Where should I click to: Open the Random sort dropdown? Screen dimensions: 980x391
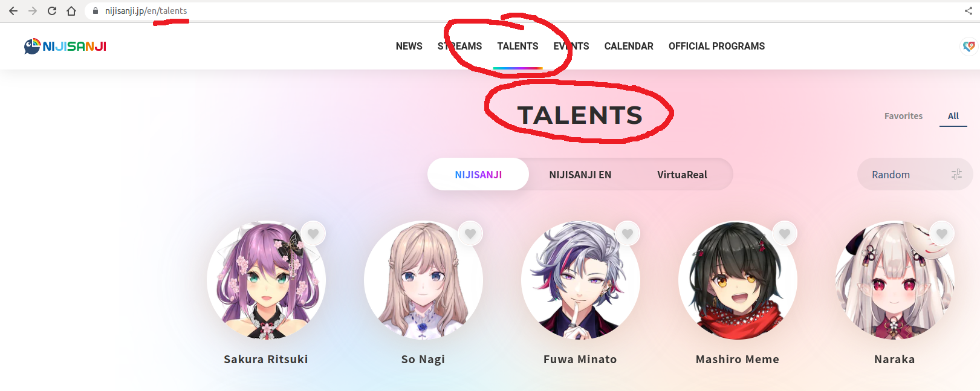coord(915,175)
